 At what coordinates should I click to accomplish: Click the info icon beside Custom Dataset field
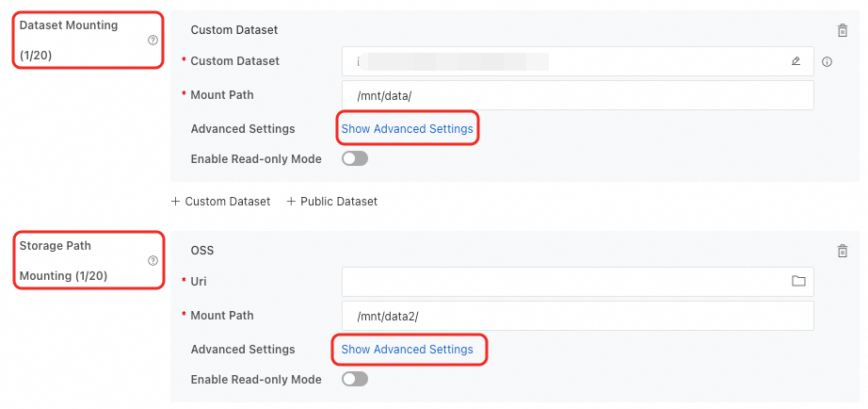click(827, 62)
